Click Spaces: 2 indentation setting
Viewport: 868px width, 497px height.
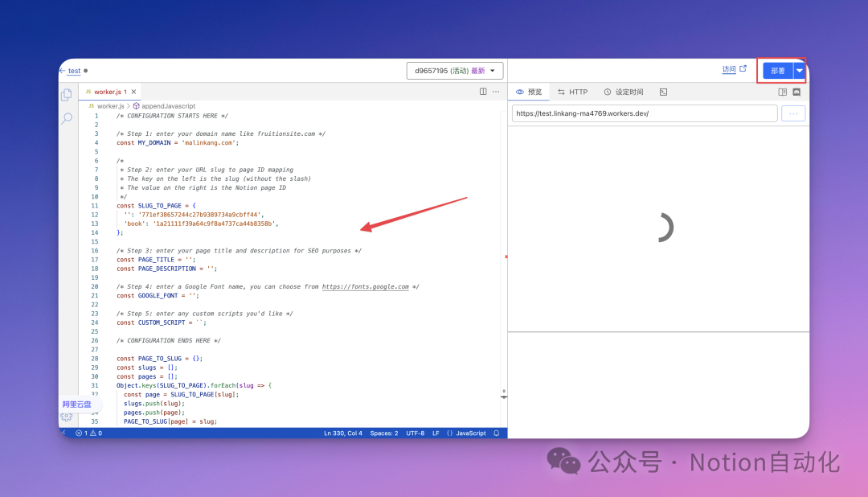click(x=383, y=433)
